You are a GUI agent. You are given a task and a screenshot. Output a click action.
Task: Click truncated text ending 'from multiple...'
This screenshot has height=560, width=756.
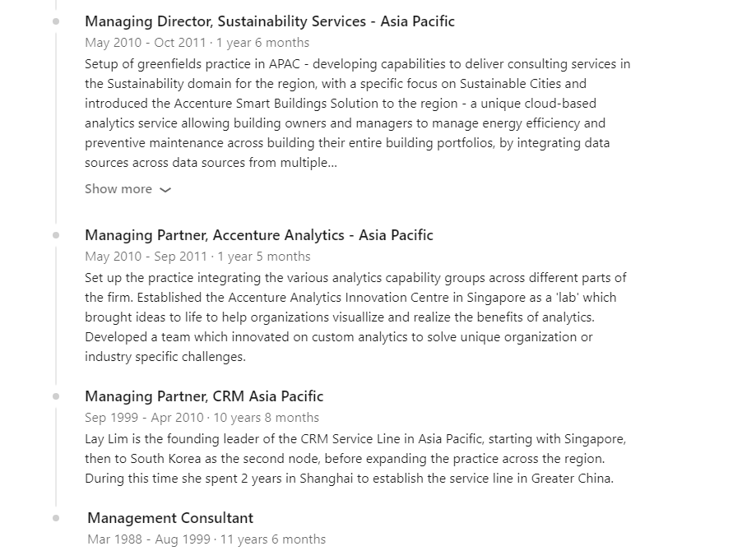point(211,163)
